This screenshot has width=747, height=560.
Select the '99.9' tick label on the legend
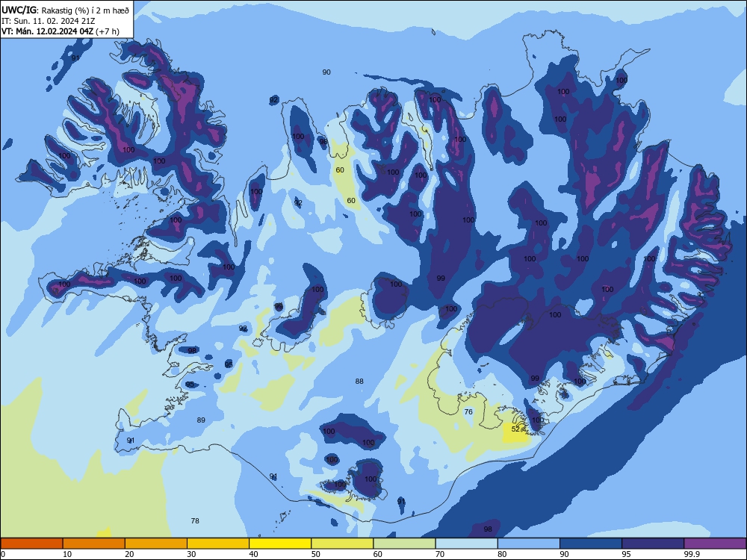point(691,554)
